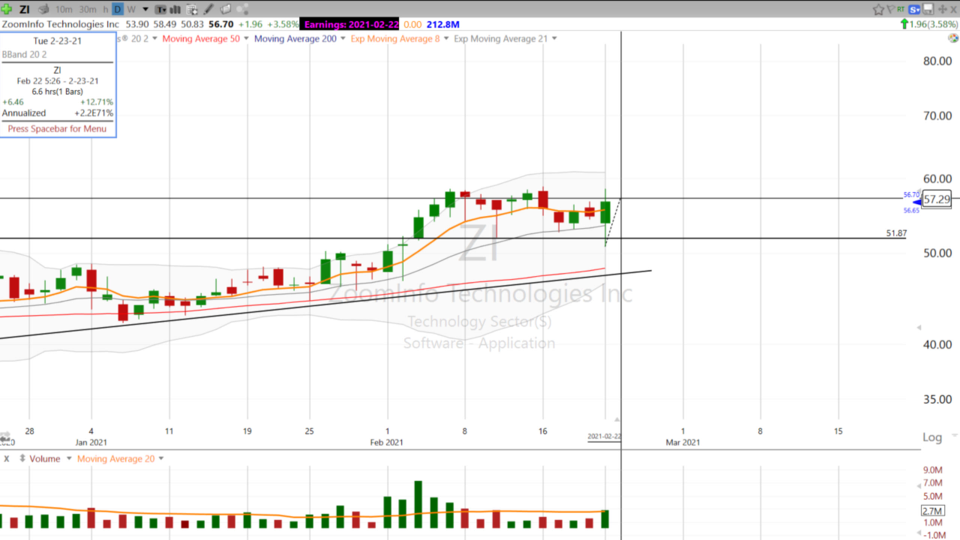
Task: Click the Jan 2021 axis label
Action: coord(91,442)
